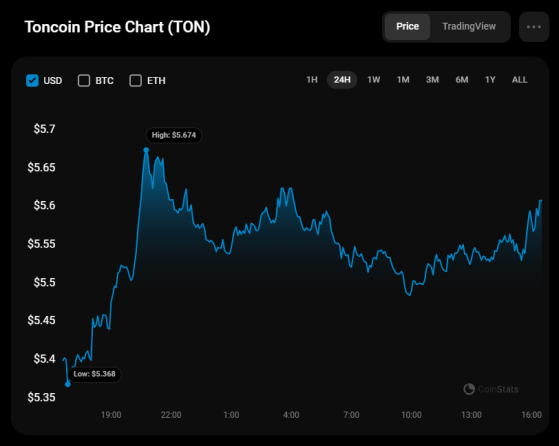
Task: Switch chart to 1M range
Action: coord(403,80)
